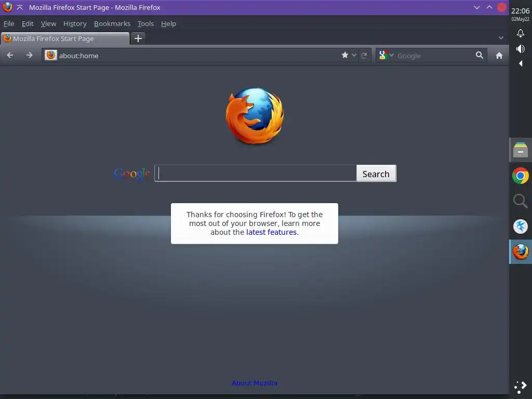The height and width of the screenshot is (399, 532).
Task: Open the History menu
Action: click(75, 24)
